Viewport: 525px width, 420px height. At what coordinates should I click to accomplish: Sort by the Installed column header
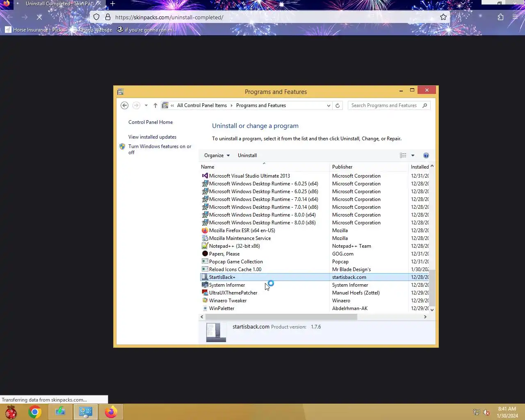[419, 167]
